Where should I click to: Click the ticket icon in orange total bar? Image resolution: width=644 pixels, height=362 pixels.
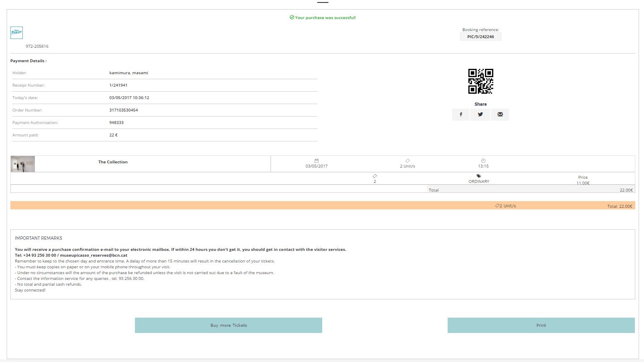pyautogui.click(x=497, y=206)
